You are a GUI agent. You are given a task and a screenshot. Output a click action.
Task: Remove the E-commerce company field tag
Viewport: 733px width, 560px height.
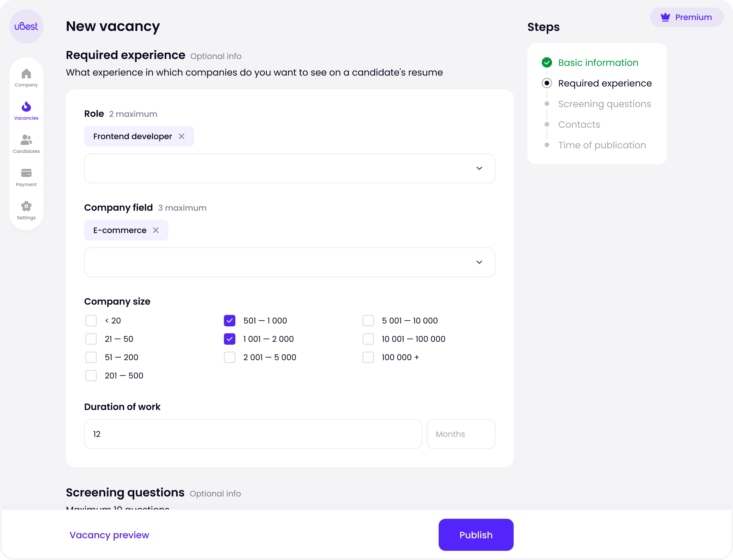(156, 230)
